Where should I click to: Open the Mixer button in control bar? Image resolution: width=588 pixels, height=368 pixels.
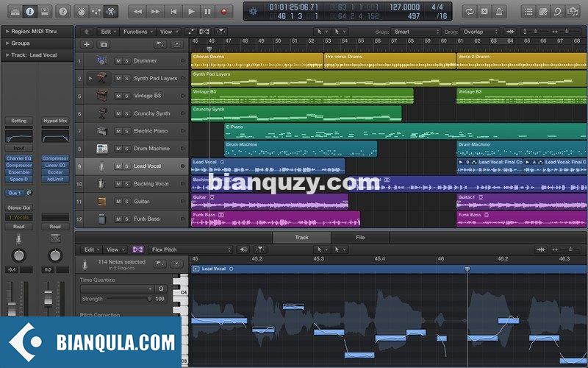coord(96,12)
